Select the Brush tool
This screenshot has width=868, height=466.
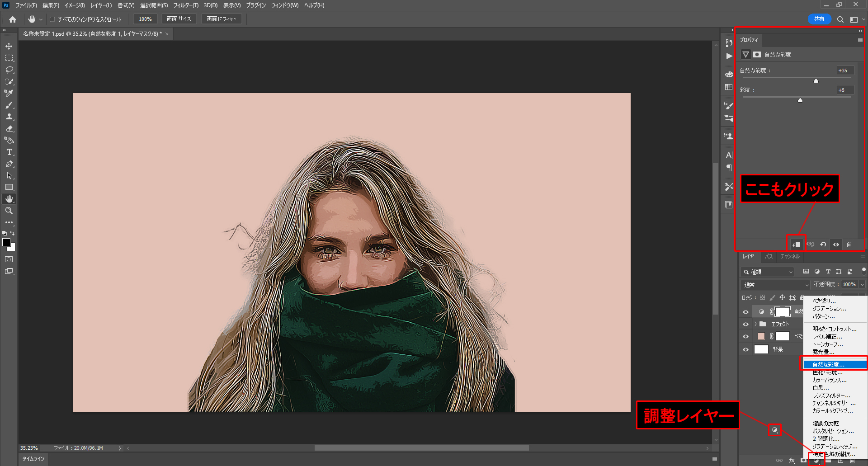tap(9, 105)
